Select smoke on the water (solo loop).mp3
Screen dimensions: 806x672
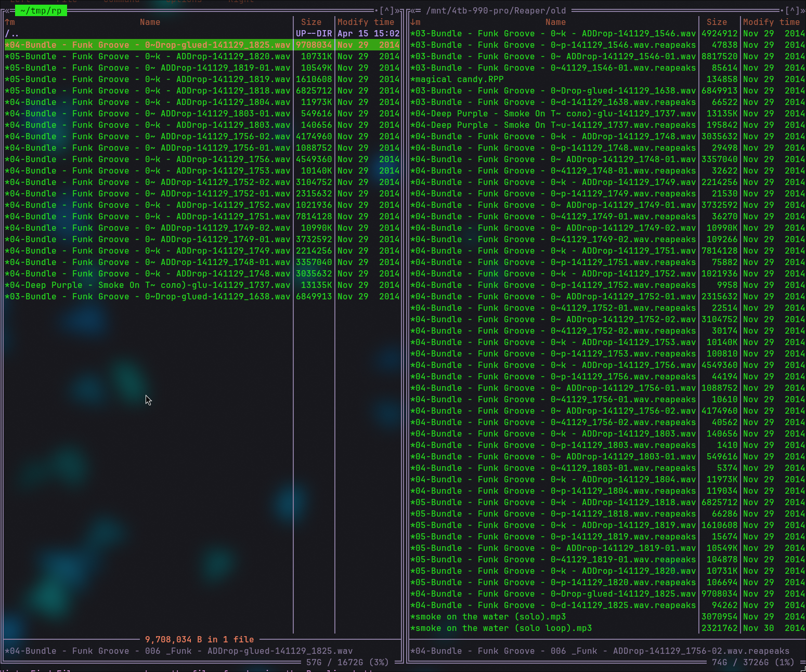tap(608, 628)
